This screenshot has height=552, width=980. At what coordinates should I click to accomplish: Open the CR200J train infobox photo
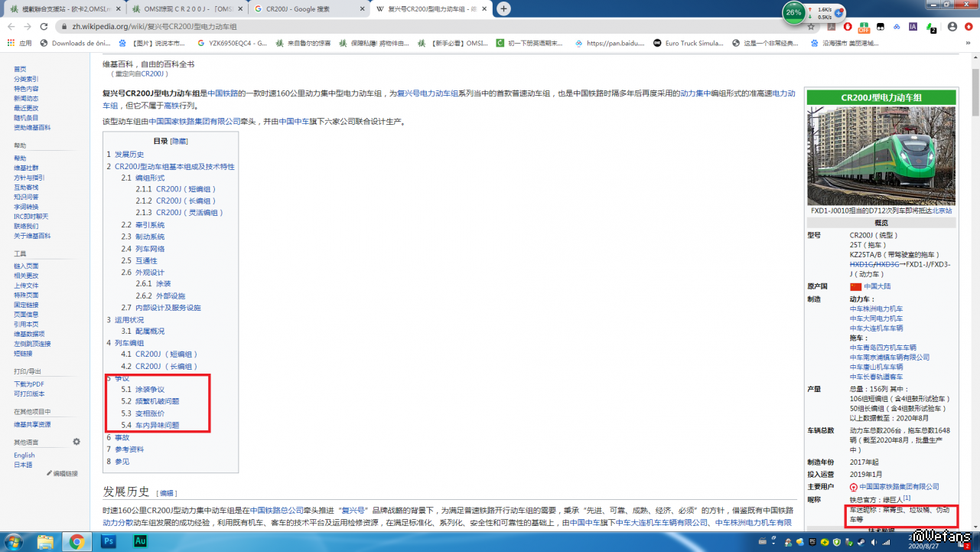[x=881, y=156]
